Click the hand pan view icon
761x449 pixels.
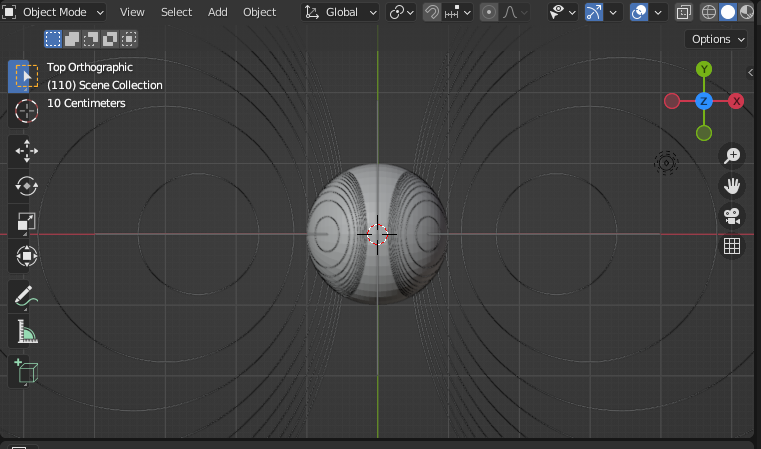[732, 186]
